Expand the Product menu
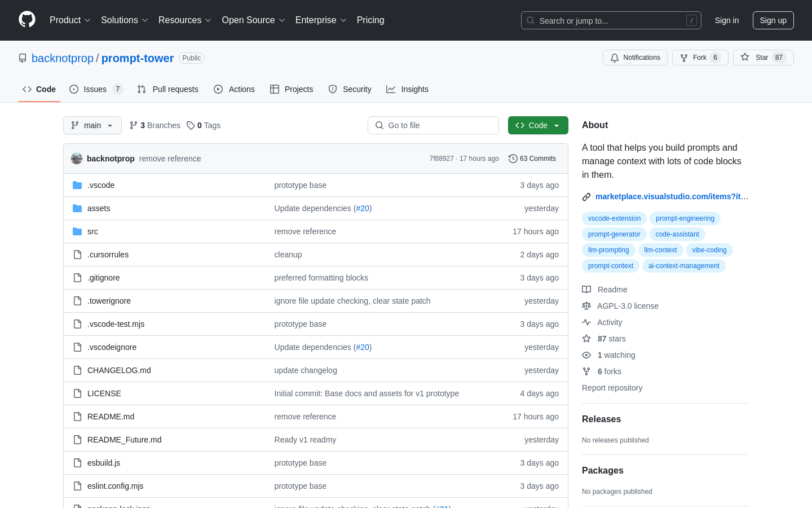This screenshot has width=812, height=508. (70, 20)
